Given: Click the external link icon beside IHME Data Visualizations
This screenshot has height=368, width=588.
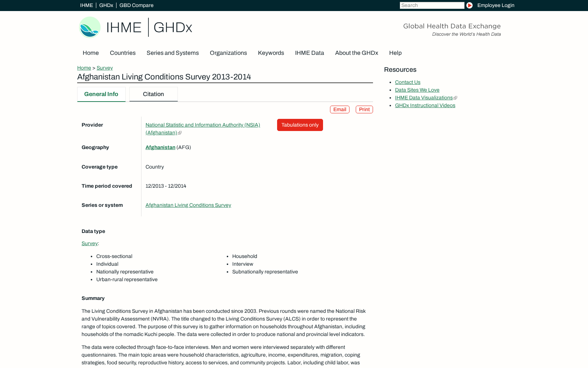Looking at the screenshot, I should click(455, 98).
